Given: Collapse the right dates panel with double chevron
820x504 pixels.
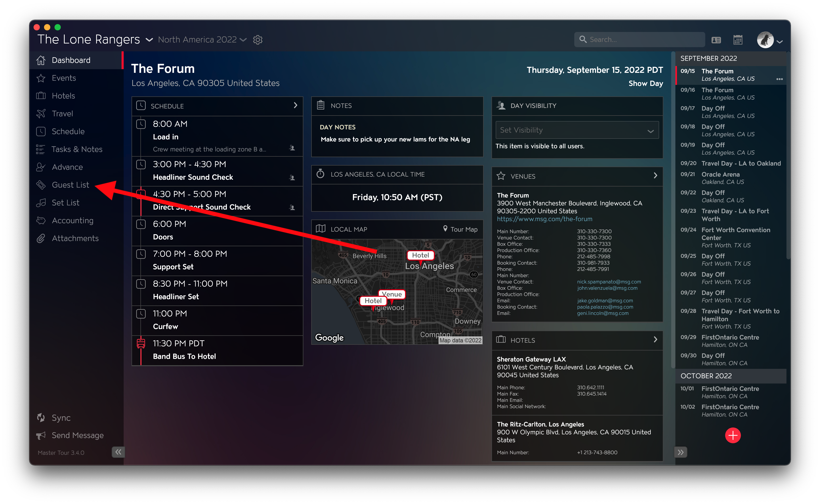Looking at the screenshot, I should coord(681,452).
